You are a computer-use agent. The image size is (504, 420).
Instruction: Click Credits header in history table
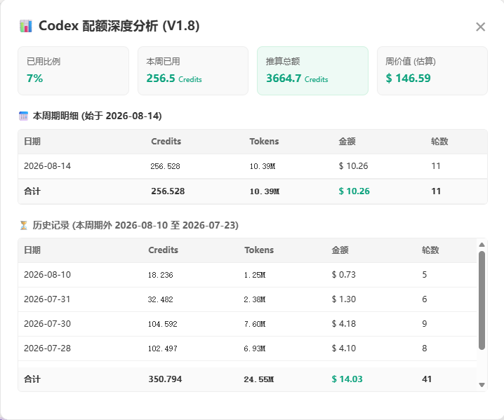[163, 250]
